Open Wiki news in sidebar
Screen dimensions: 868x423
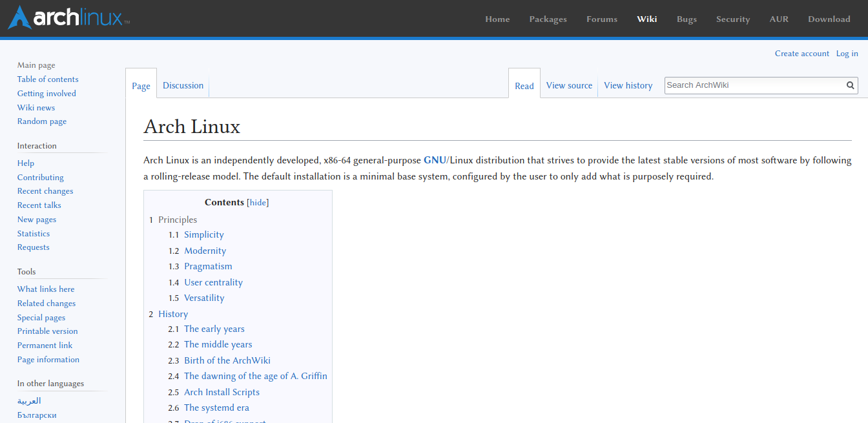36,108
